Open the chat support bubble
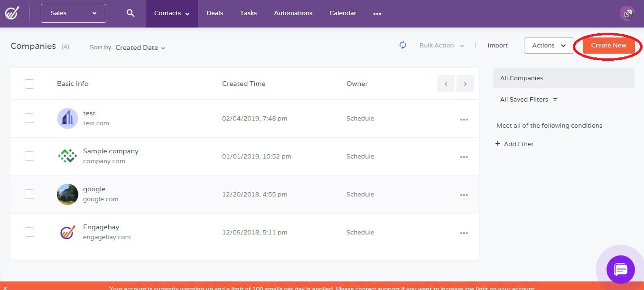Viewport: 644px width, 290px height. click(x=620, y=270)
